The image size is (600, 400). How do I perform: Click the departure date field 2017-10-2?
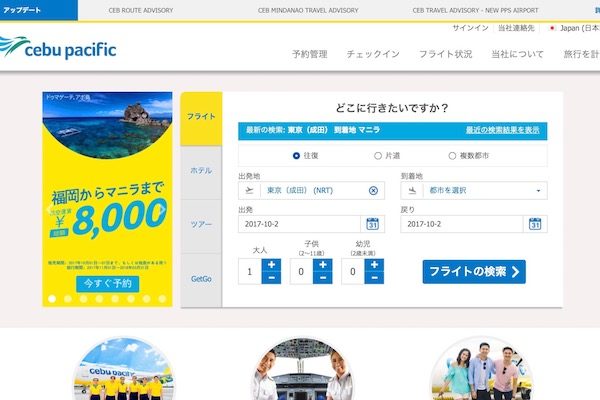(299, 224)
